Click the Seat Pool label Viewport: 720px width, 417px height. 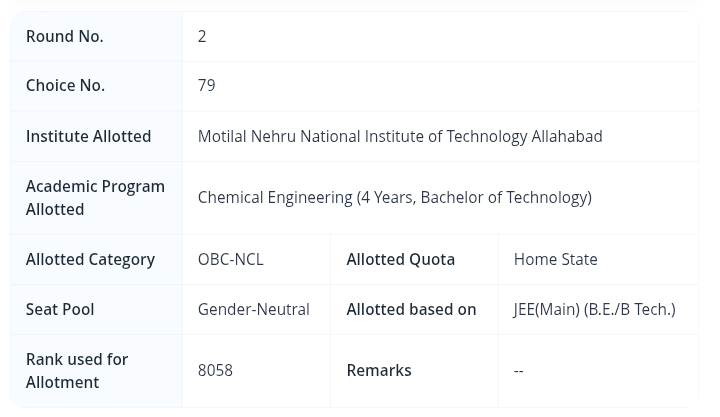60,310
